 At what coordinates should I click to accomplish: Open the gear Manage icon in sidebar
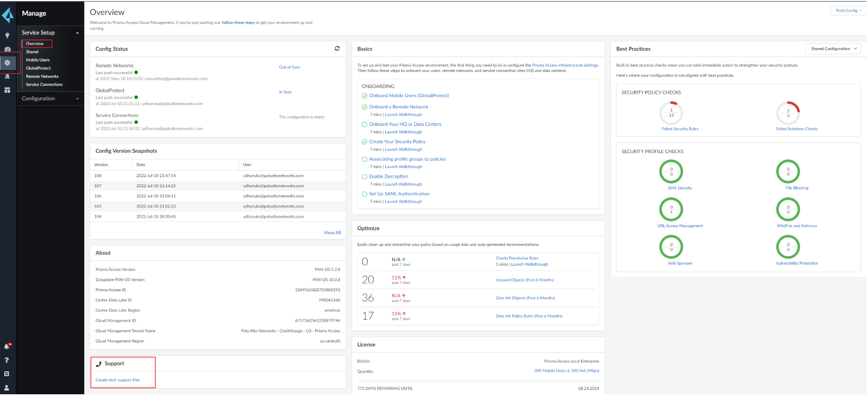coord(7,63)
